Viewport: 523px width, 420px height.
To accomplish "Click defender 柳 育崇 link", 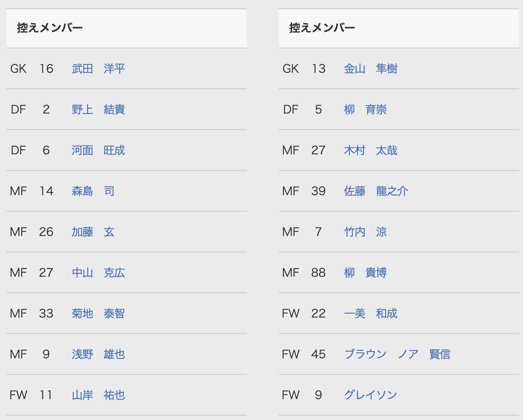I will pos(366,110).
